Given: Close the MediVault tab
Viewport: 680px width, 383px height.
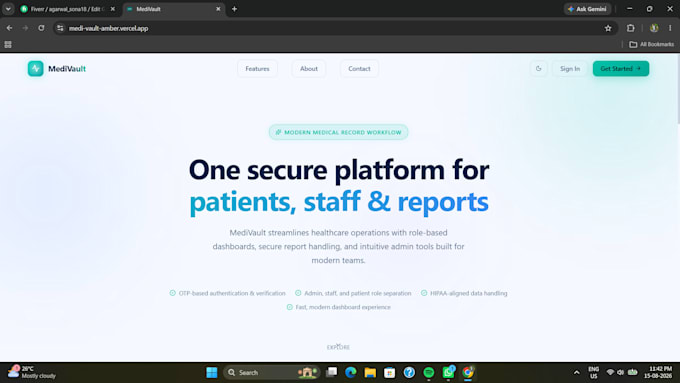Looking at the screenshot, I should [218, 9].
